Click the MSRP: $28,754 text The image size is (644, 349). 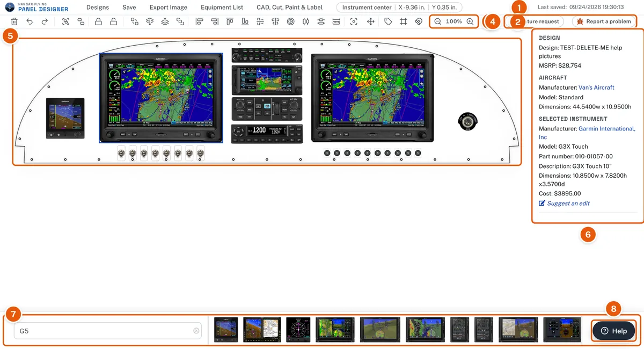(560, 66)
